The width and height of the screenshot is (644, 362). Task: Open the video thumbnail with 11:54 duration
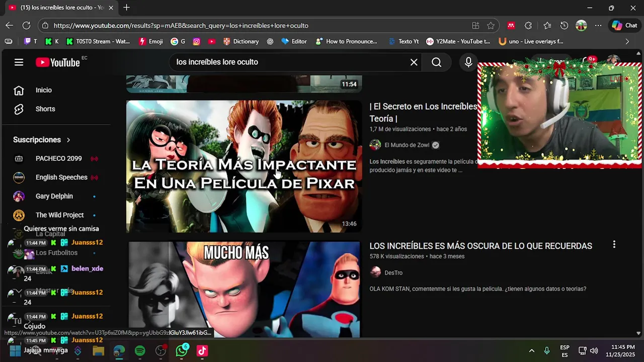244,83
